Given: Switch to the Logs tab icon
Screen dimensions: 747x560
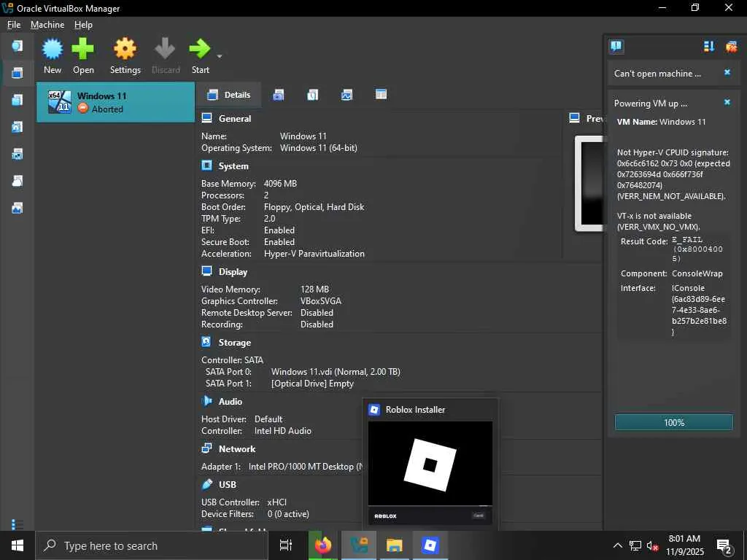Looking at the screenshot, I should pyautogui.click(x=312, y=95).
